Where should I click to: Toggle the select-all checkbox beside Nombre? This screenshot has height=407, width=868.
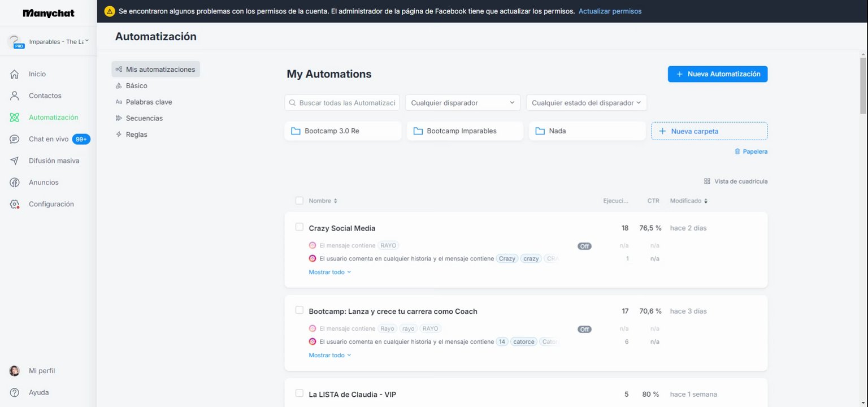(300, 201)
